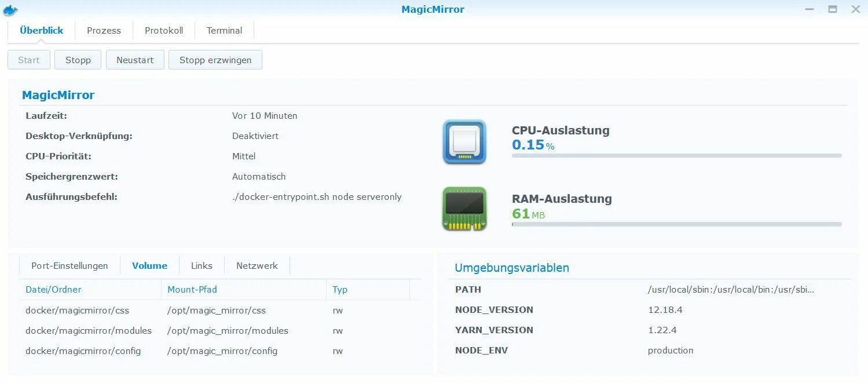The image size is (868, 383).
Task: Switch to the Netzwerk section
Action: point(257,265)
